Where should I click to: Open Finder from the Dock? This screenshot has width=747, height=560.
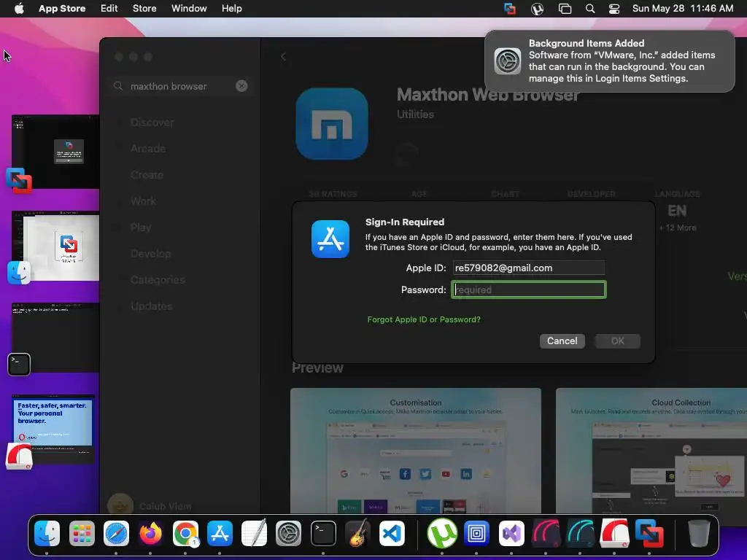point(47,533)
